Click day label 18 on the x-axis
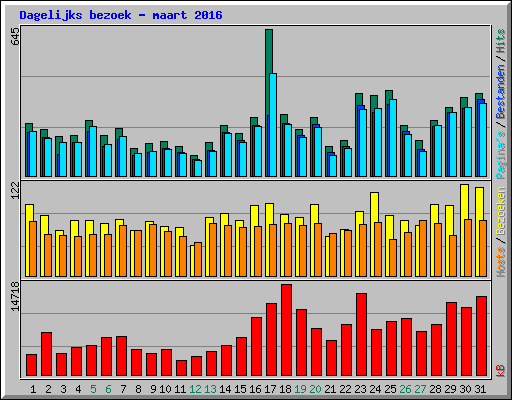Image resolution: width=512 pixels, height=400 pixels. [285, 389]
